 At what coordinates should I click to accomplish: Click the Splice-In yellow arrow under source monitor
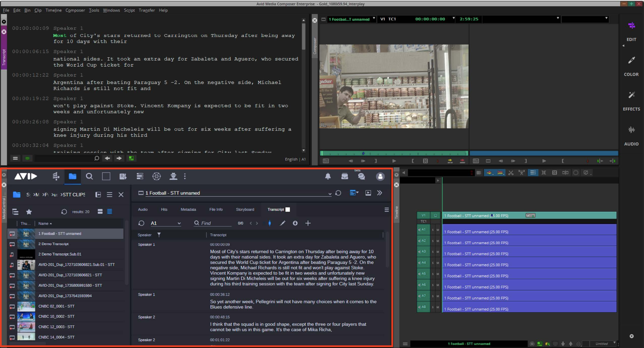pos(450,161)
